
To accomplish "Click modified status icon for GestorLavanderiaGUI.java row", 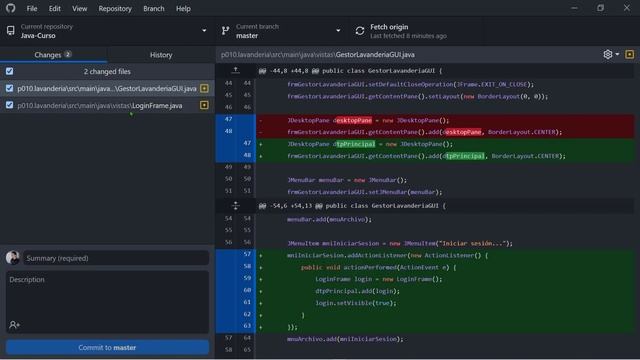I will 204,88.
